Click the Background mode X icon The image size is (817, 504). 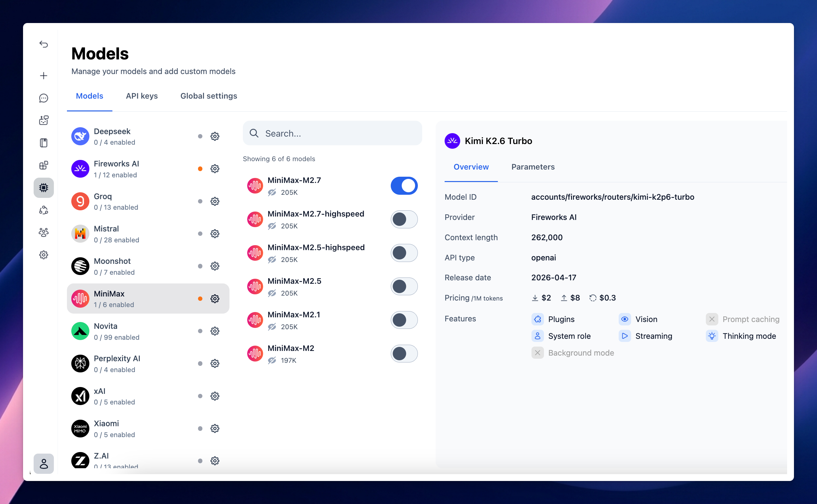tap(537, 353)
